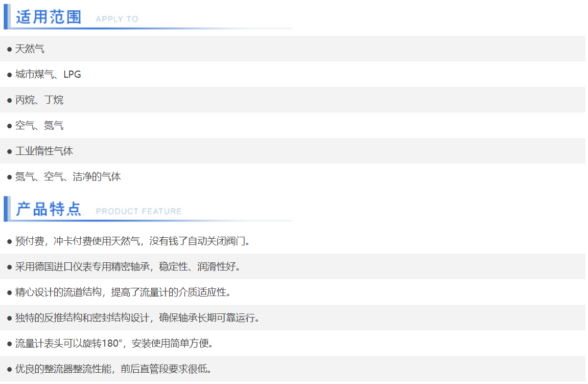Viewport: 588px width, 384px height.
Task: Click the 产品特点 section heading
Action: [49, 209]
